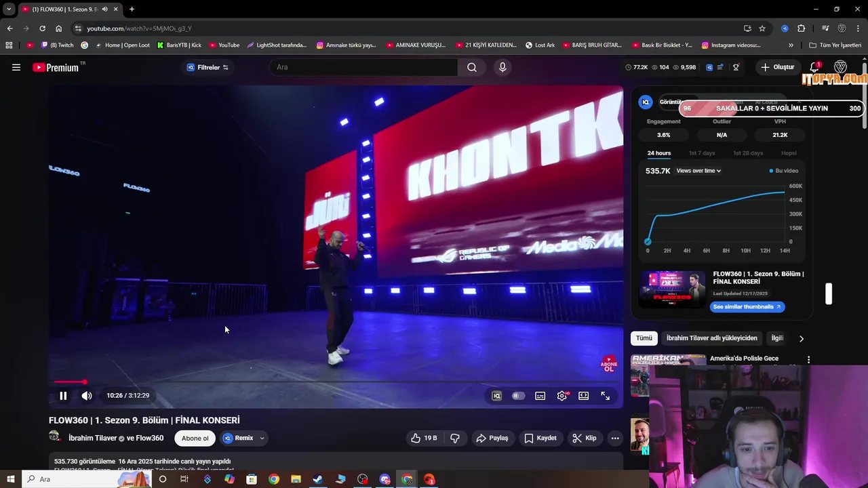Dislike the video with thumbs down
868x488 pixels.
455,438
